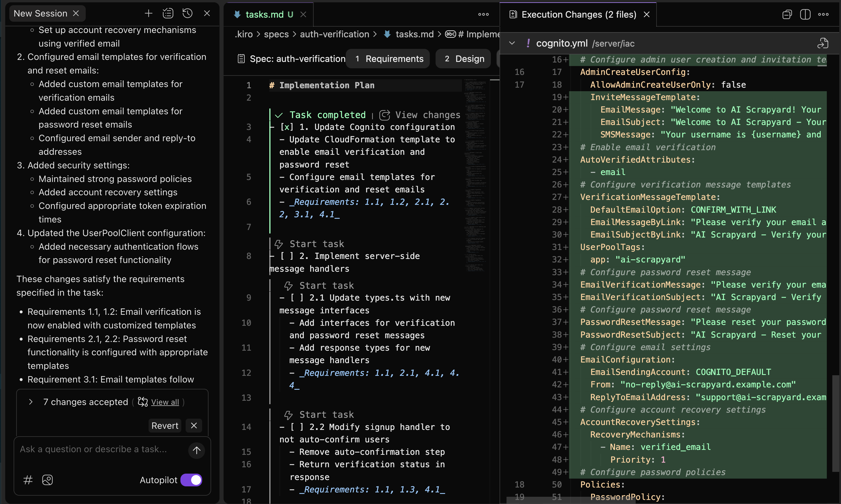This screenshot has height=504, width=841.
Task: Toggle split editor layout icon
Action: 805,14
